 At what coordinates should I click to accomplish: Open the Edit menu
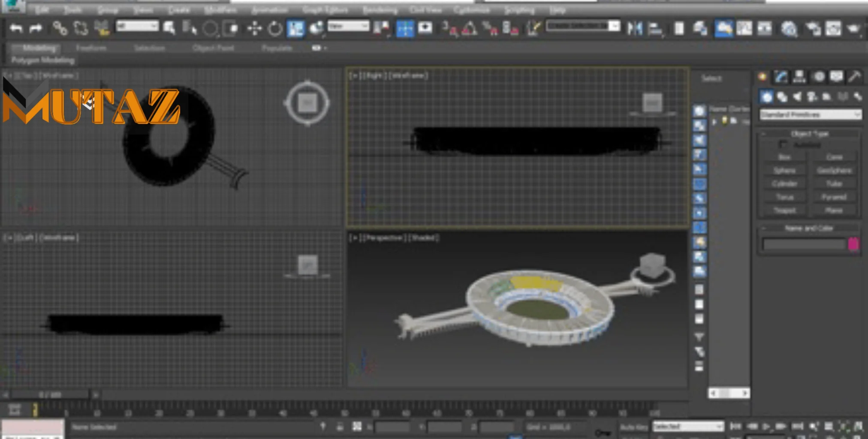42,10
